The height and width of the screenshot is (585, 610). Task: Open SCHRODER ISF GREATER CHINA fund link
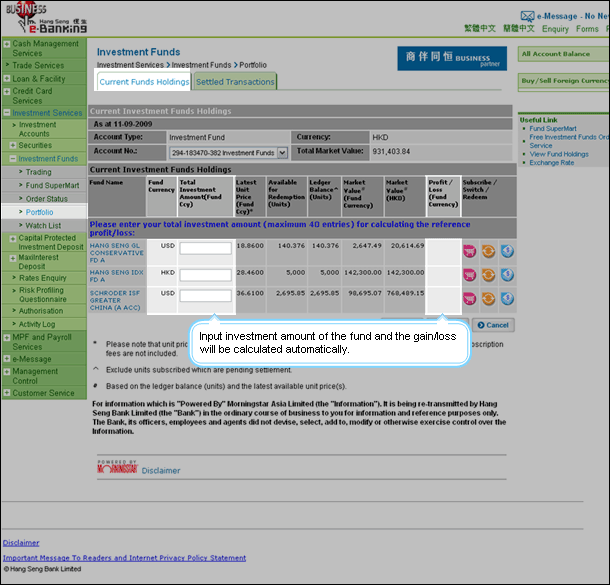[115, 300]
